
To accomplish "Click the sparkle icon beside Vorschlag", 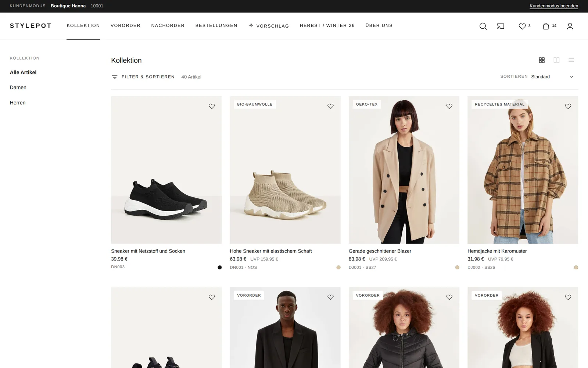I will pyautogui.click(x=251, y=25).
